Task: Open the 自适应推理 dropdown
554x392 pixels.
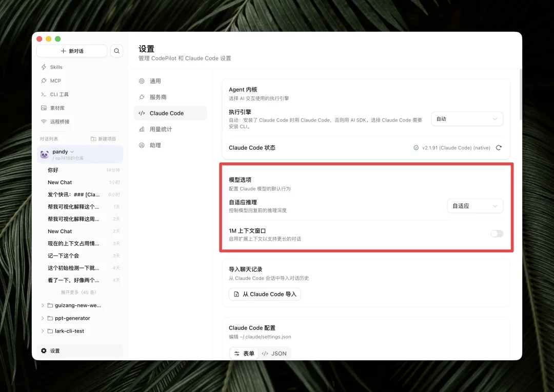Action: (474, 205)
